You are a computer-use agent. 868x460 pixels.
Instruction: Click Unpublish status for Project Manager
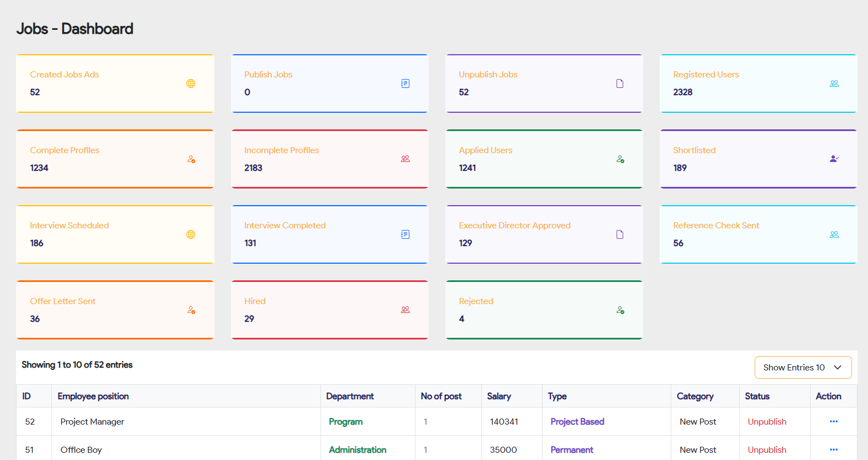pyautogui.click(x=766, y=422)
